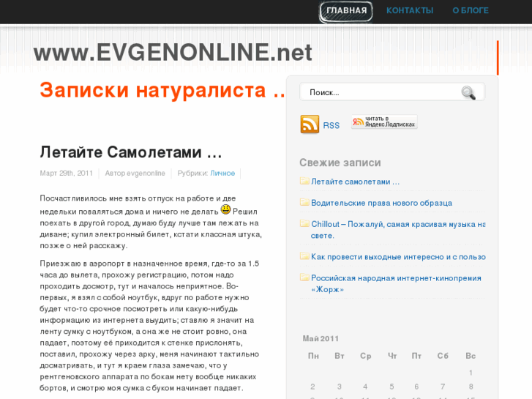Click folder icon beside Летайте самолетами
Viewport: 532px width, 399px height.
click(x=304, y=181)
